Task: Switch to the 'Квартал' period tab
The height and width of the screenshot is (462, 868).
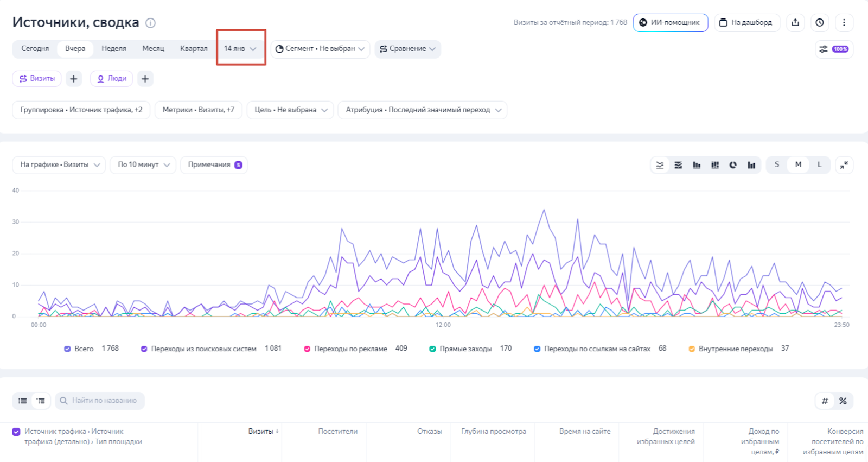Action: click(x=194, y=49)
